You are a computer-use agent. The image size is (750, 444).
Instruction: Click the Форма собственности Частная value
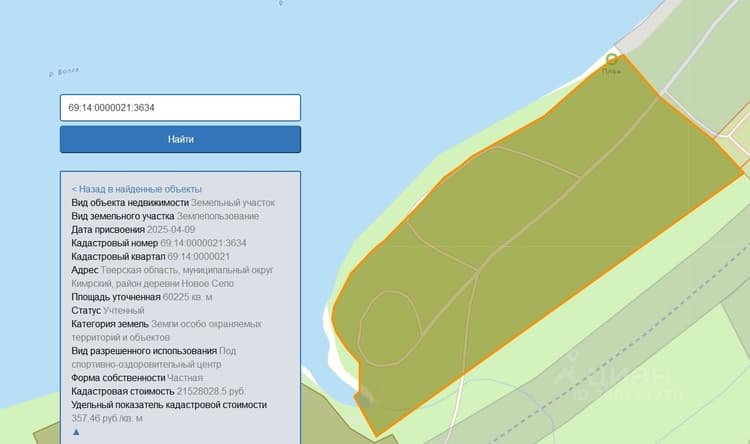(185, 378)
